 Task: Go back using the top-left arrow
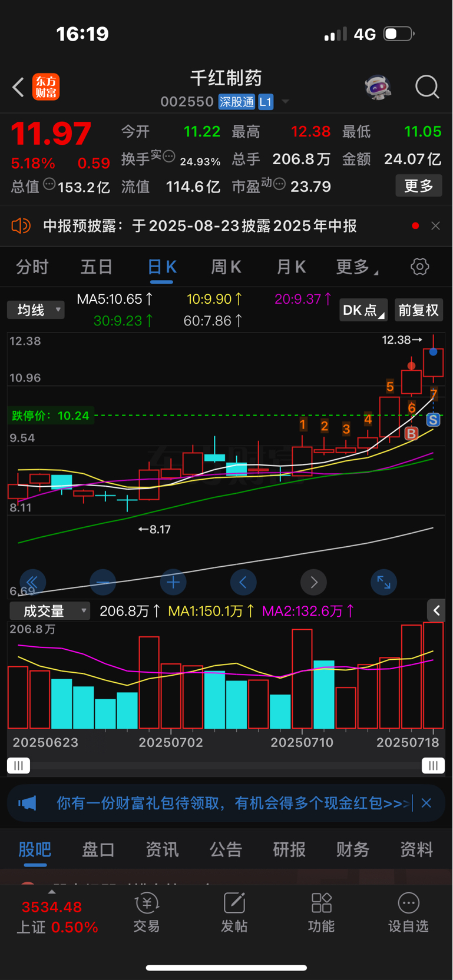click(18, 87)
